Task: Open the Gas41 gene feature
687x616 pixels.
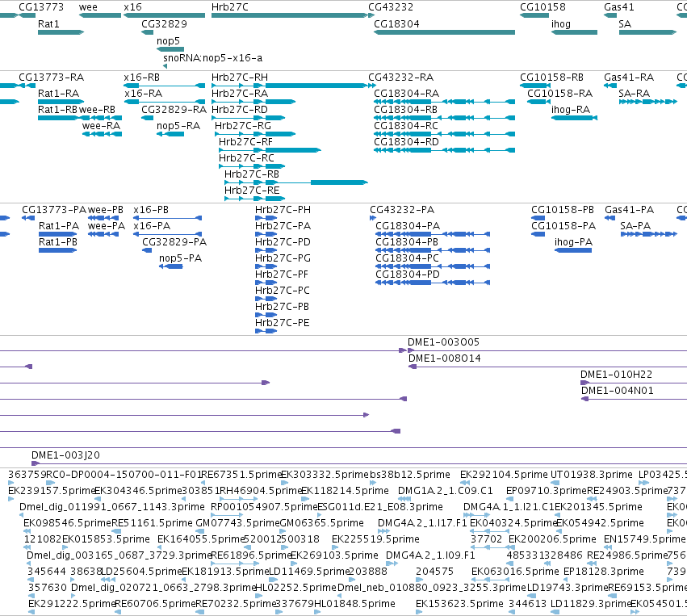Action: point(610,15)
